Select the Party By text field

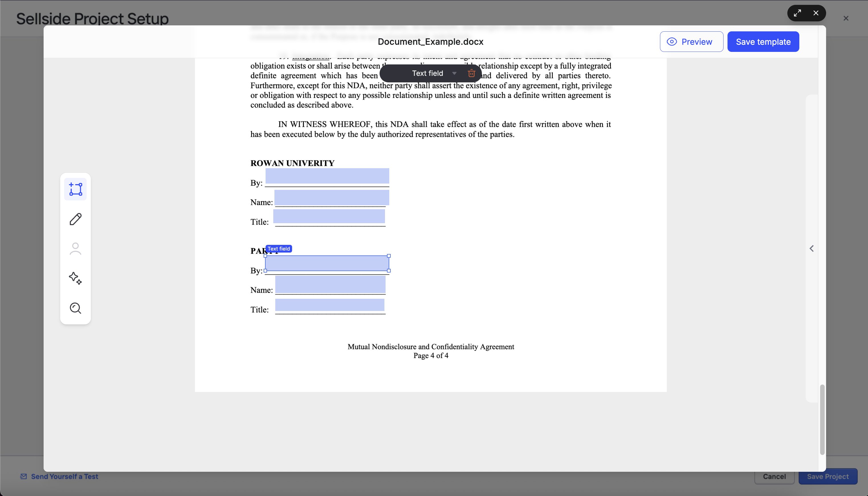(327, 263)
